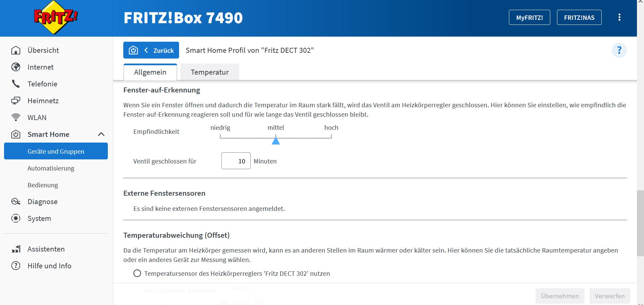Click the 'mittel' slider label
The image size is (644, 305).
point(276,127)
